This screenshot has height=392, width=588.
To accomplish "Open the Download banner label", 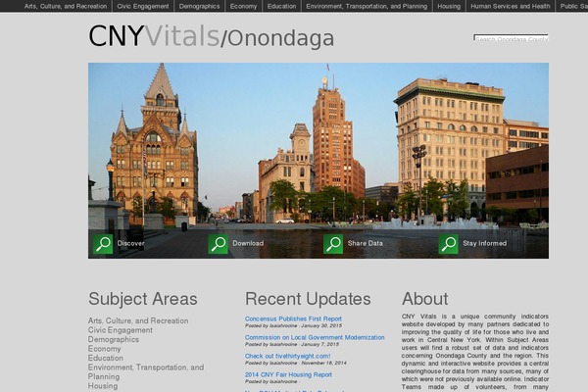I will coord(248,243).
